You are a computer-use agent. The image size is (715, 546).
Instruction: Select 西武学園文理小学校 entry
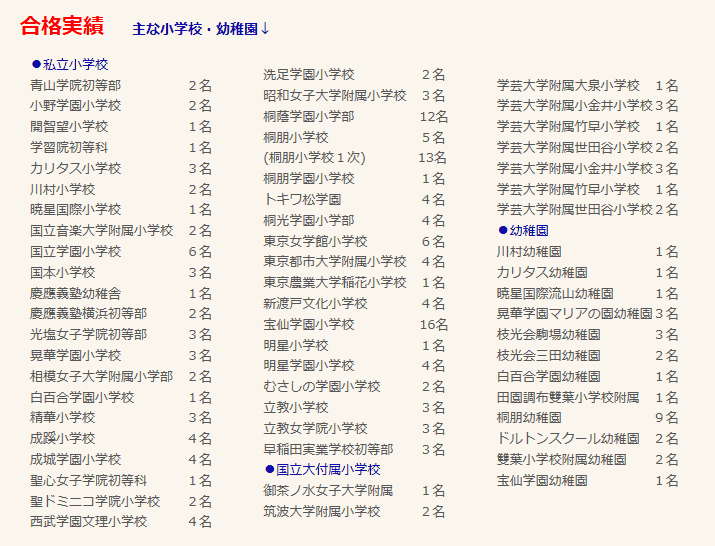point(88,521)
